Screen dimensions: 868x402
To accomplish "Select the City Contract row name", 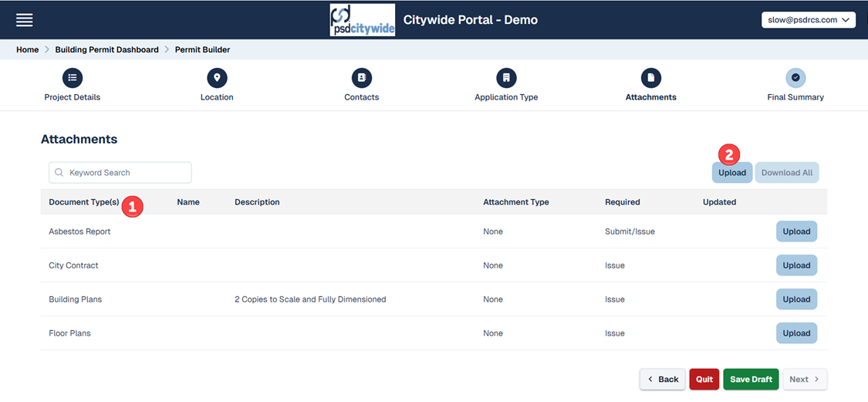I will click(73, 265).
